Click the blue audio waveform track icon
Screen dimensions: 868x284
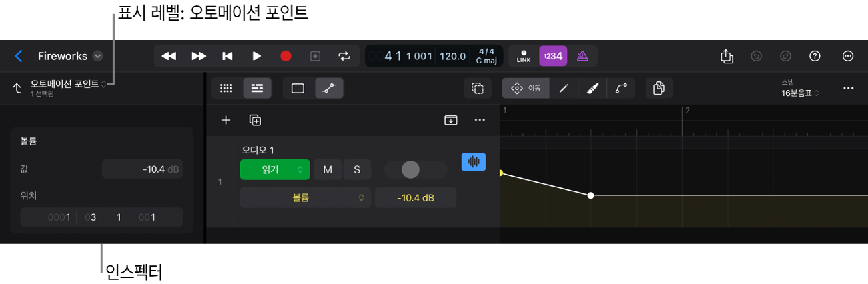[474, 161]
